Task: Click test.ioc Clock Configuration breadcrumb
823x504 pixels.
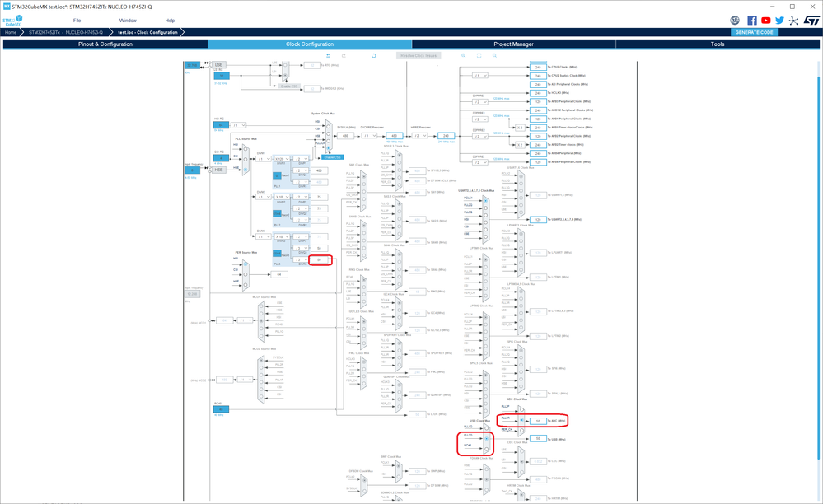Action: (147, 32)
